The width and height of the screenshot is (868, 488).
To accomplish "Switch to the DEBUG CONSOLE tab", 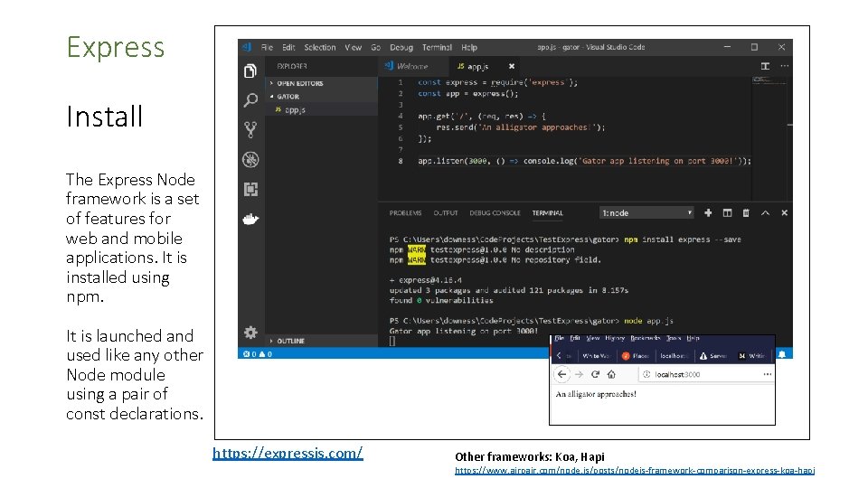I will point(495,213).
